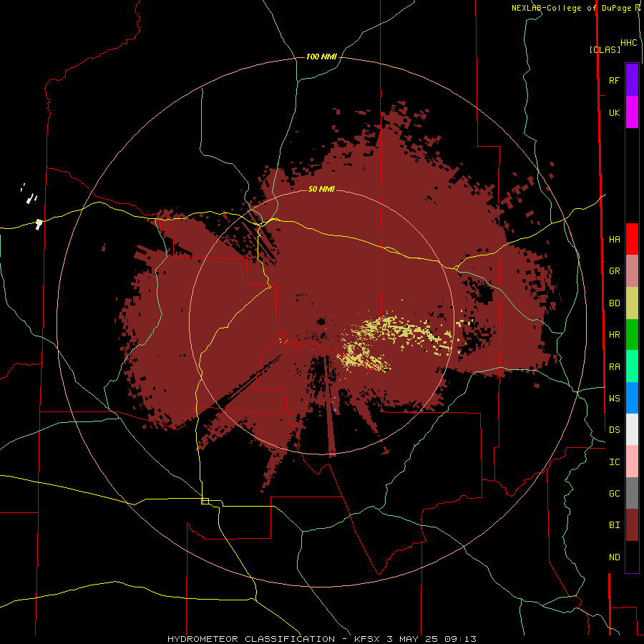Click the ND legend label

point(614,557)
